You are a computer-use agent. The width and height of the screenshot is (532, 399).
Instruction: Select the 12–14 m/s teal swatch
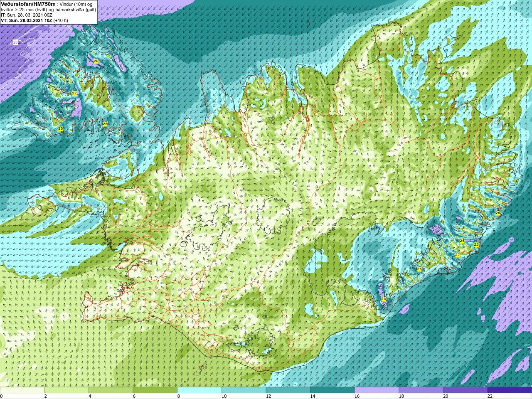(288, 390)
